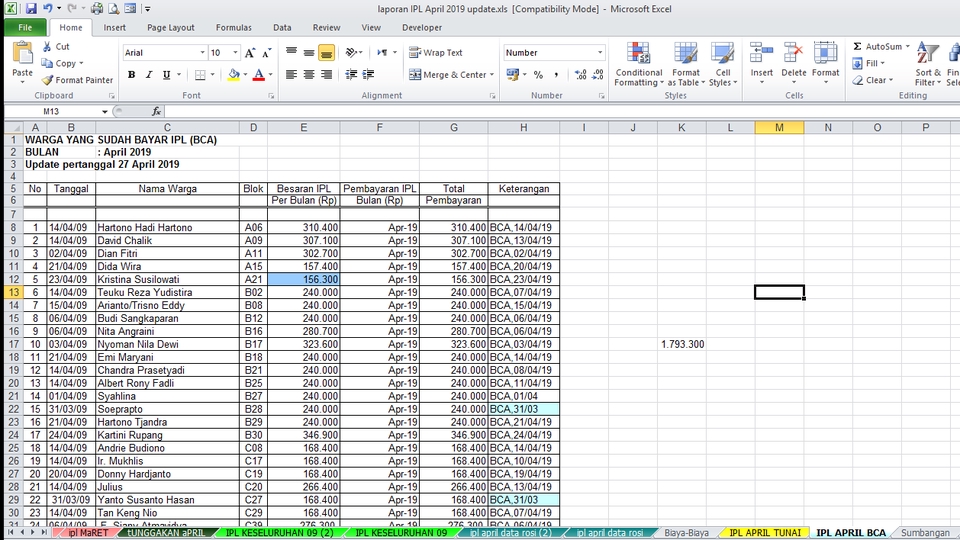Click AutoSum button
The image size is (960, 540).
click(x=877, y=47)
